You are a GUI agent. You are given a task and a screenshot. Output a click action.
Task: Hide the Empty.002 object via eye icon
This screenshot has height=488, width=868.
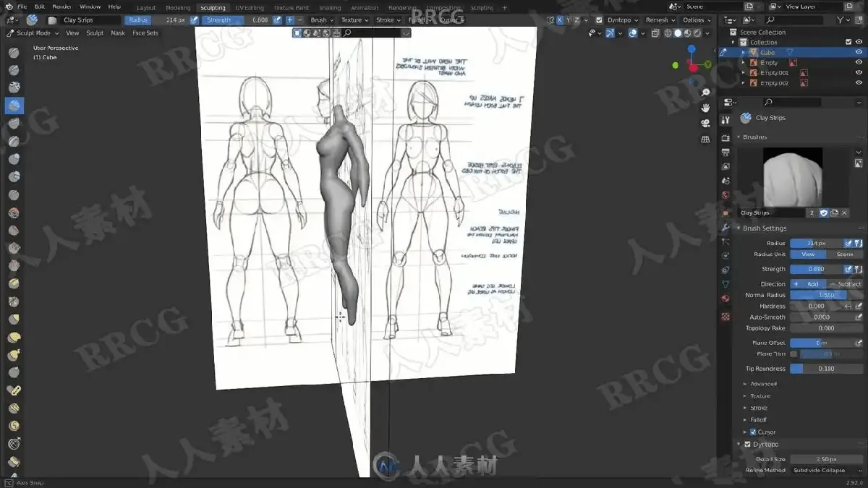pyautogui.click(x=859, y=83)
